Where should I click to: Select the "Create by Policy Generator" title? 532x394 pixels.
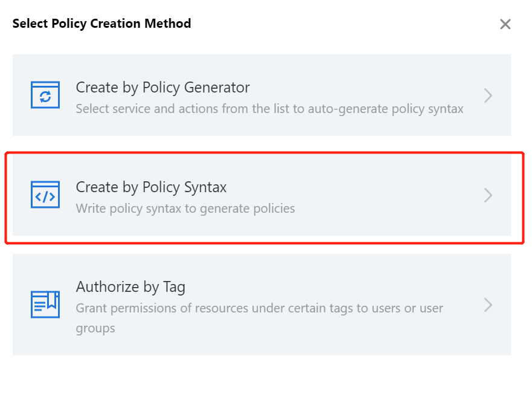[162, 88]
